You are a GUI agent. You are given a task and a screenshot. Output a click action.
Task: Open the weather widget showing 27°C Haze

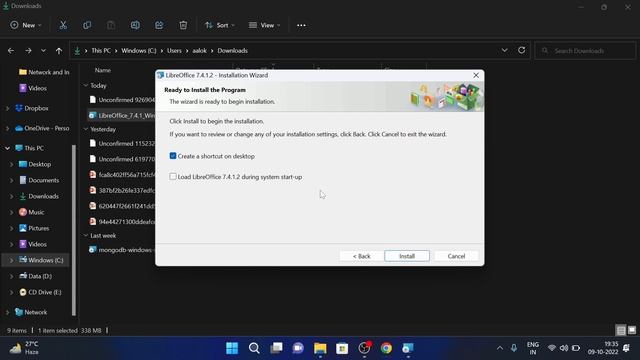(x=24, y=348)
